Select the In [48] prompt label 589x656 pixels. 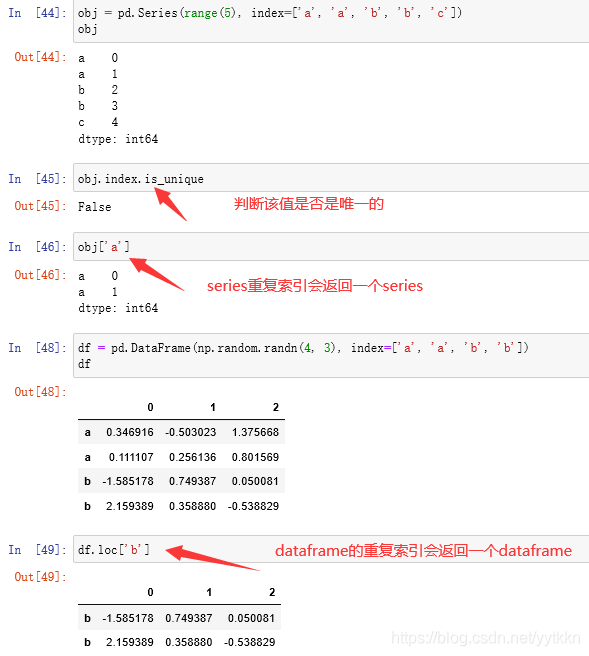[37, 348]
